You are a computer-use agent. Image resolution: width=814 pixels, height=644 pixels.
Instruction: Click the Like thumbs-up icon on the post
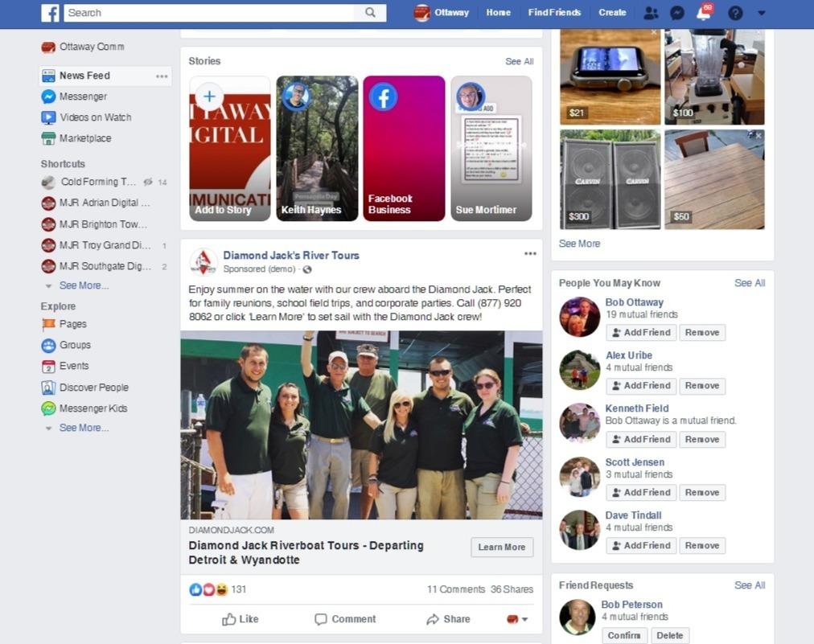(229, 619)
